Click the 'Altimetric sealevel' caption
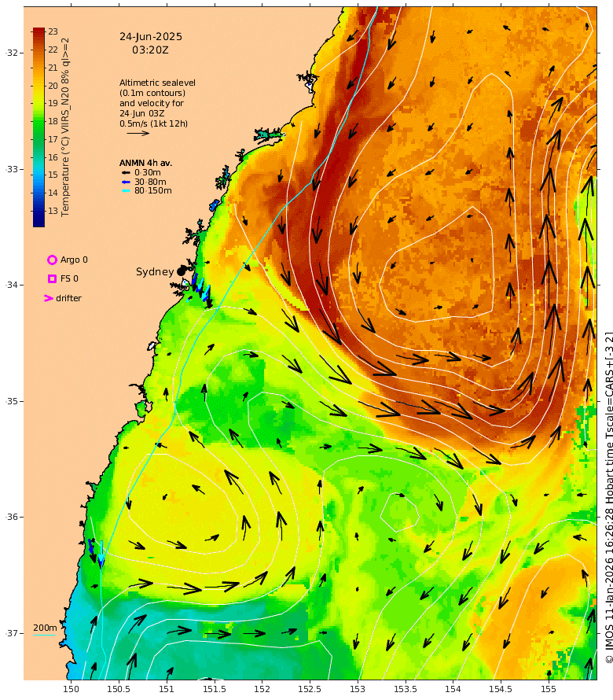This screenshot has width=613, height=700. [157, 83]
